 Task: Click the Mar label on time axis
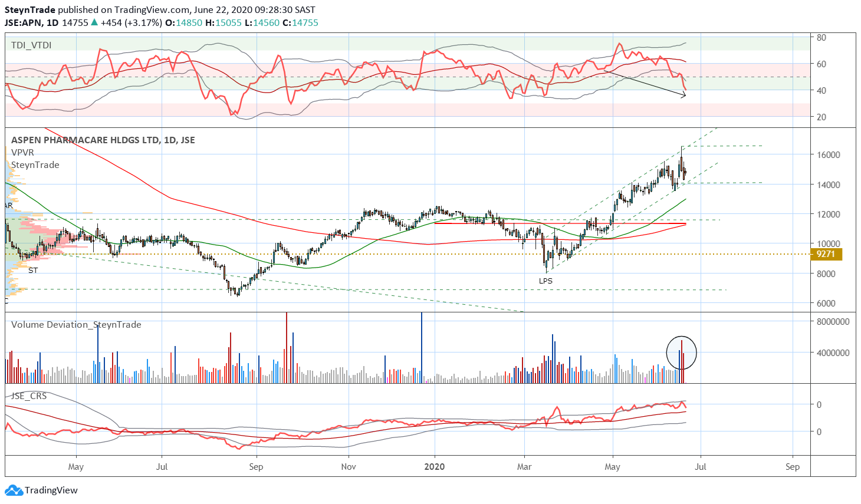[524, 467]
